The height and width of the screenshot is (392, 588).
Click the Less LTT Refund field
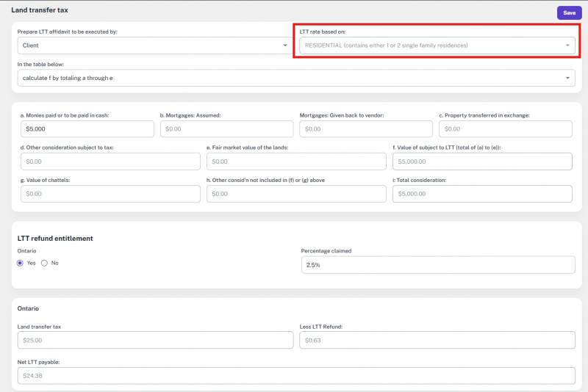click(437, 340)
